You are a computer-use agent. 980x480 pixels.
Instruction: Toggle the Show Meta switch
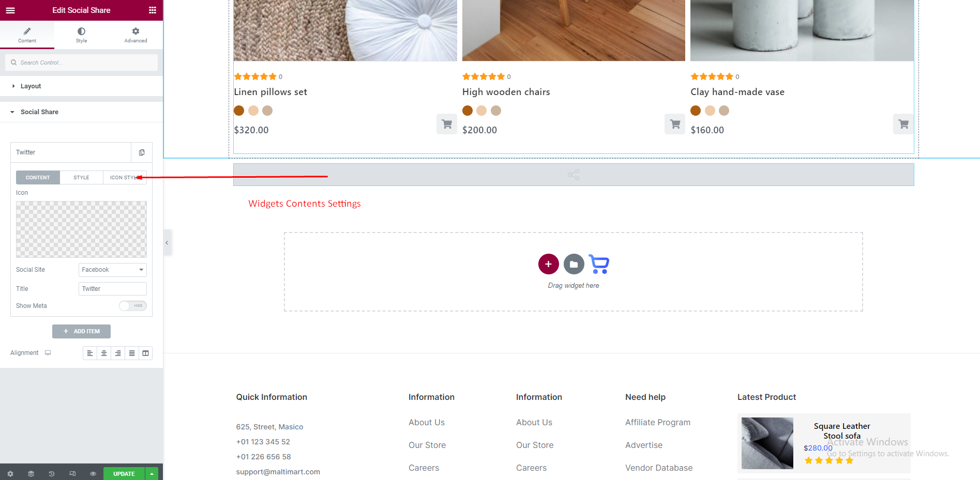(x=133, y=306)
